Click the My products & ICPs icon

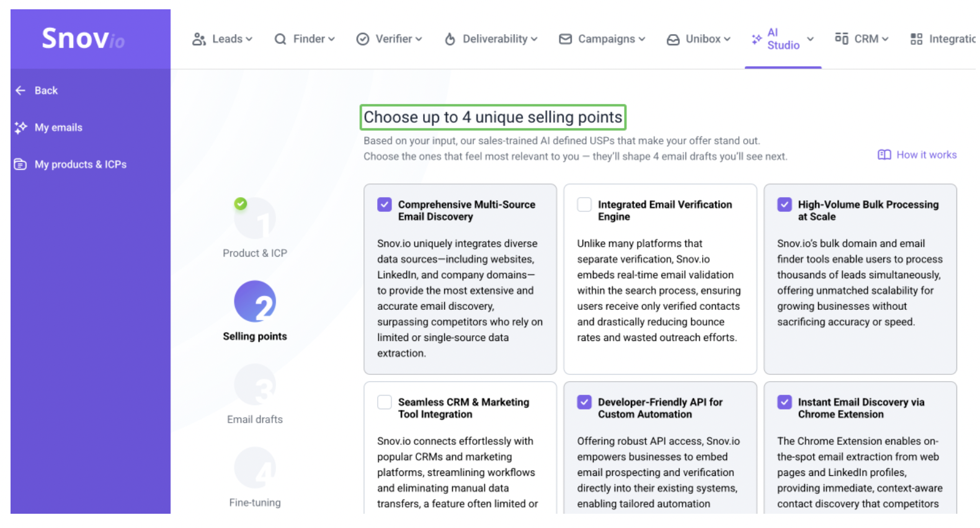pyautogui.click(x=20, y=164)
